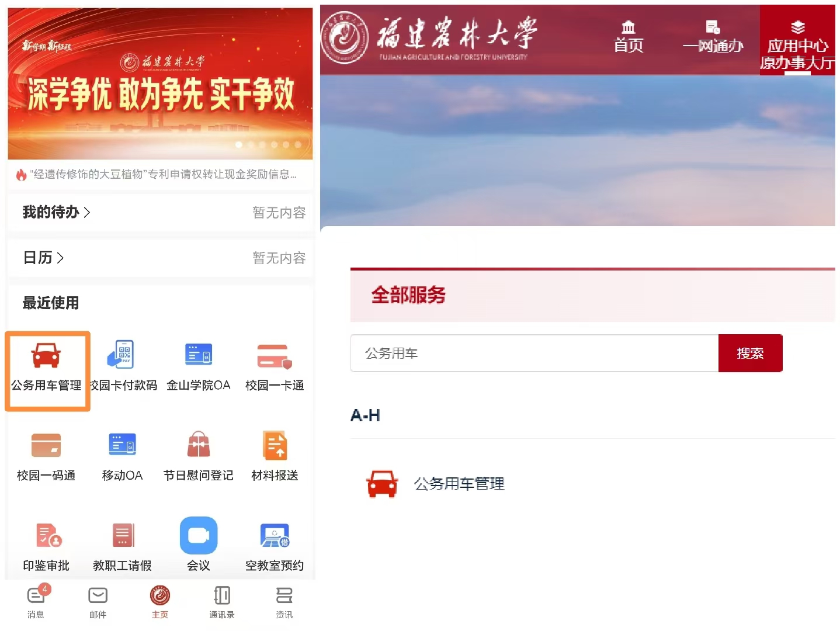Switch to the 消息 messages tab
Image resolution: width=840 pixels, height=631 pixels.
(36, 602)
